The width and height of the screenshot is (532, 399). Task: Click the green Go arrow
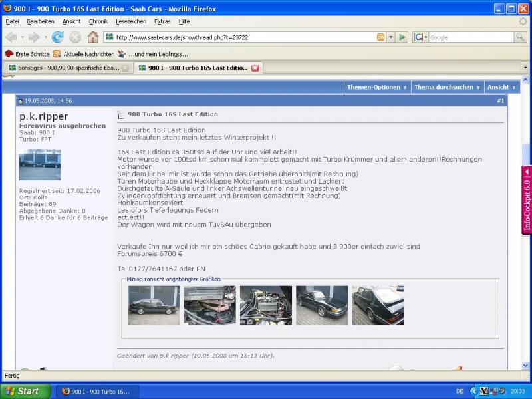[x=402, y=37]
